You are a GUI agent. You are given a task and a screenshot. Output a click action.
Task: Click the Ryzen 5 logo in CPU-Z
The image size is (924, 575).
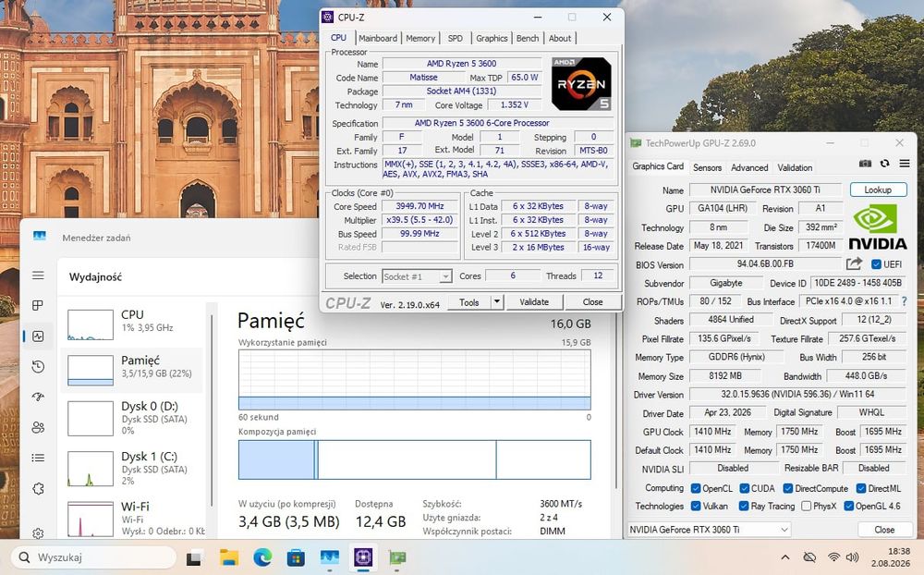(581, 84)
